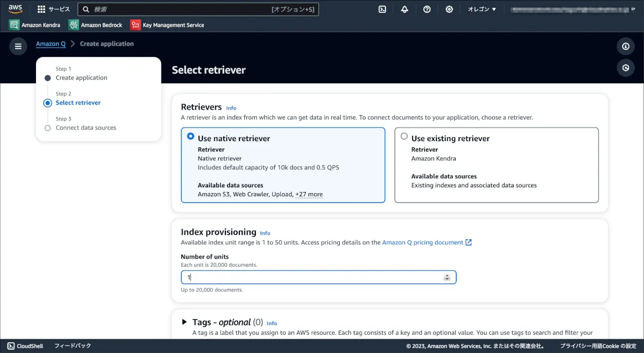Click the Amazon Kendra favorite icon

[14, 25]
